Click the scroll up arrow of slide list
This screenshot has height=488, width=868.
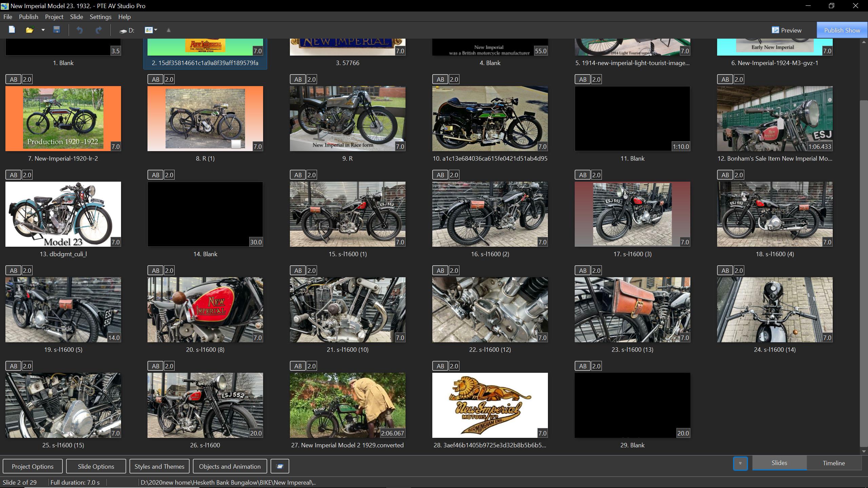click(x=864, y=42)
